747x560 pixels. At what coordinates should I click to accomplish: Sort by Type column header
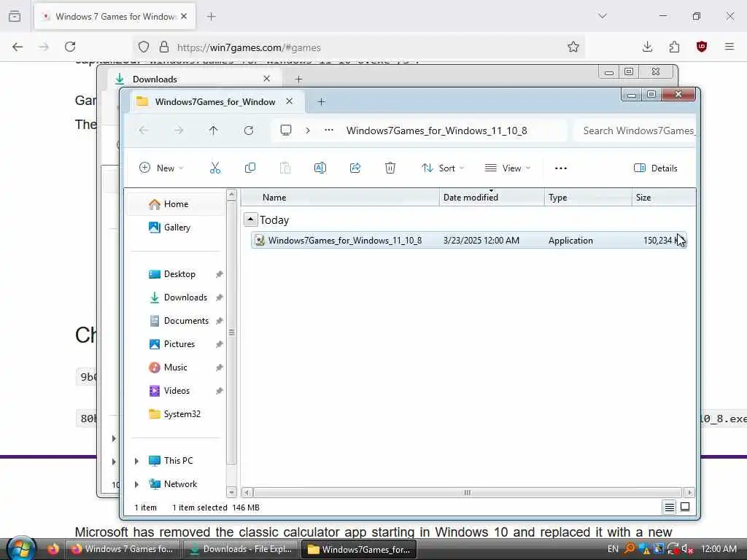tap(588, 197)
